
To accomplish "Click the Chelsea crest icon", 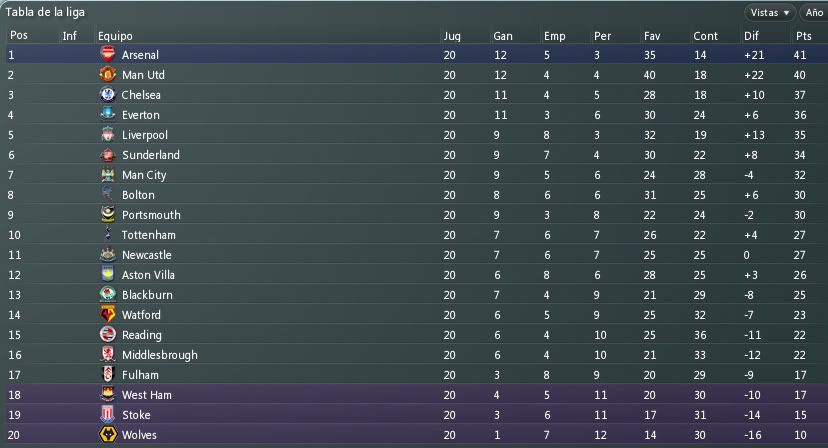I will [107, 95].
